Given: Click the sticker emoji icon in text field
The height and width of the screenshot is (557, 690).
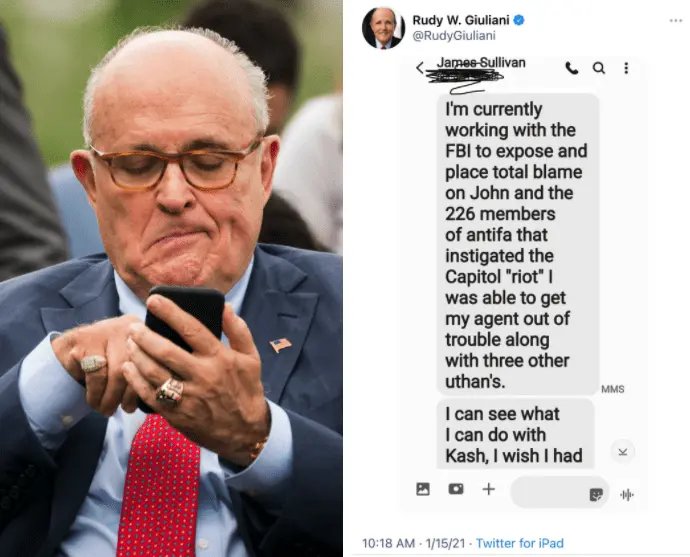Looking at the screenshot, I should click(596, 495).
